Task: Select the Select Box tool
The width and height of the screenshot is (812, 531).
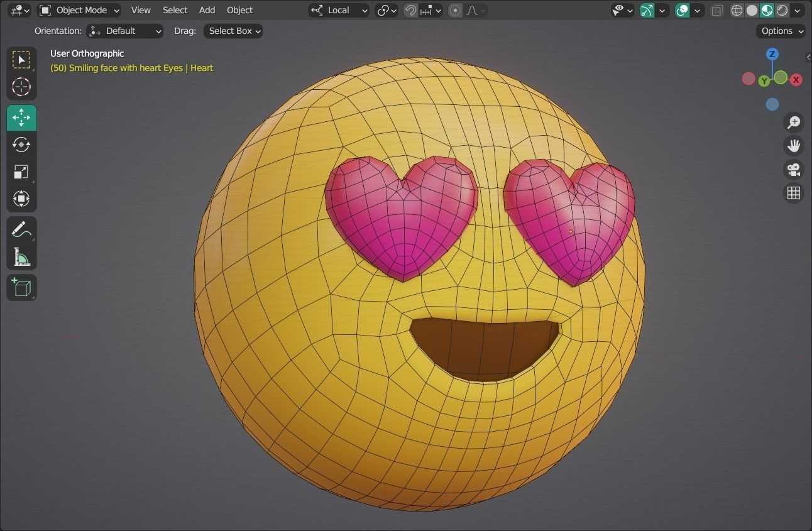Action: (21, 60)
